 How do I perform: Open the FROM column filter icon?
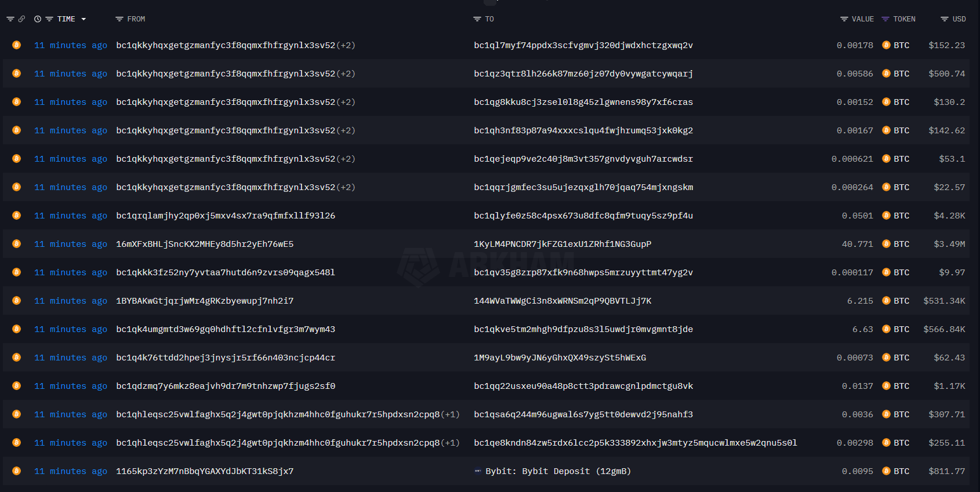[119, 19]
